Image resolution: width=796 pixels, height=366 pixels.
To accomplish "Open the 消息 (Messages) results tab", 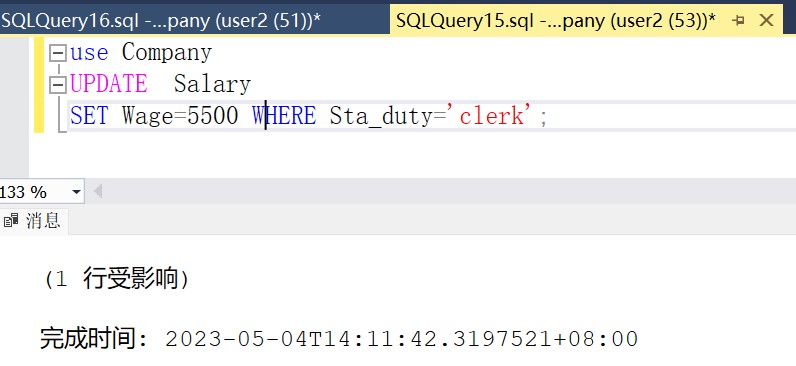I will tap(34, 221).
